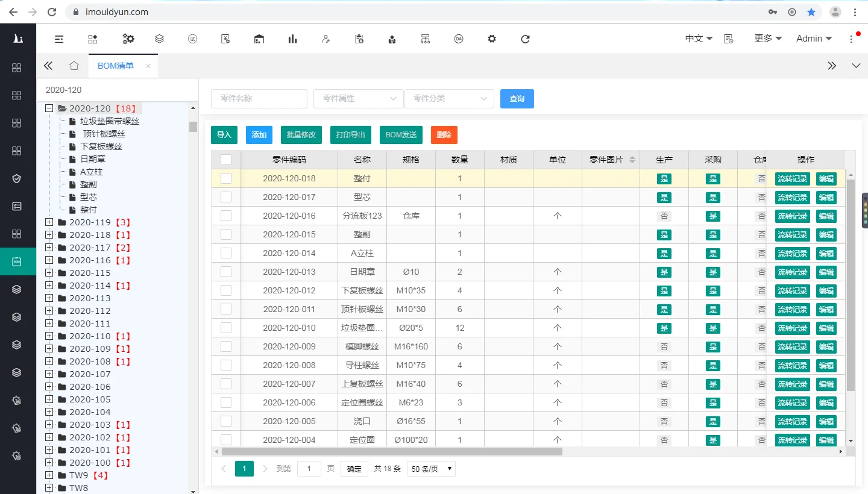Viewport: 868px width, 494px height.
Task: Click the table's horizontal scrollbar
Action: pos(392,451)
